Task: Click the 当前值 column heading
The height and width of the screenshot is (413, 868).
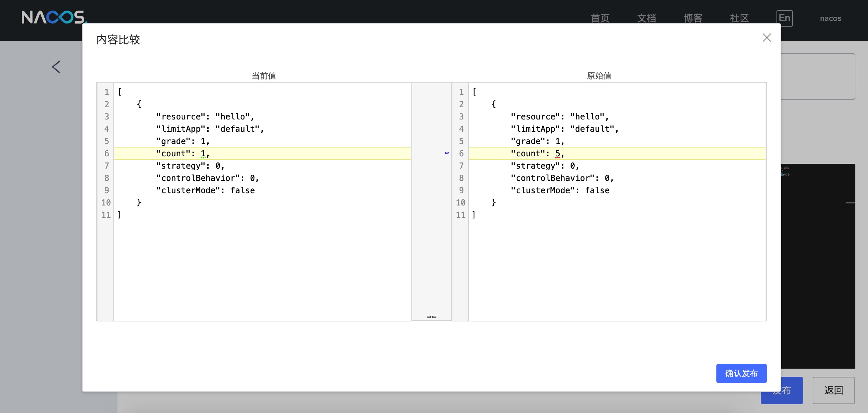Action: (x=264, y=76)
